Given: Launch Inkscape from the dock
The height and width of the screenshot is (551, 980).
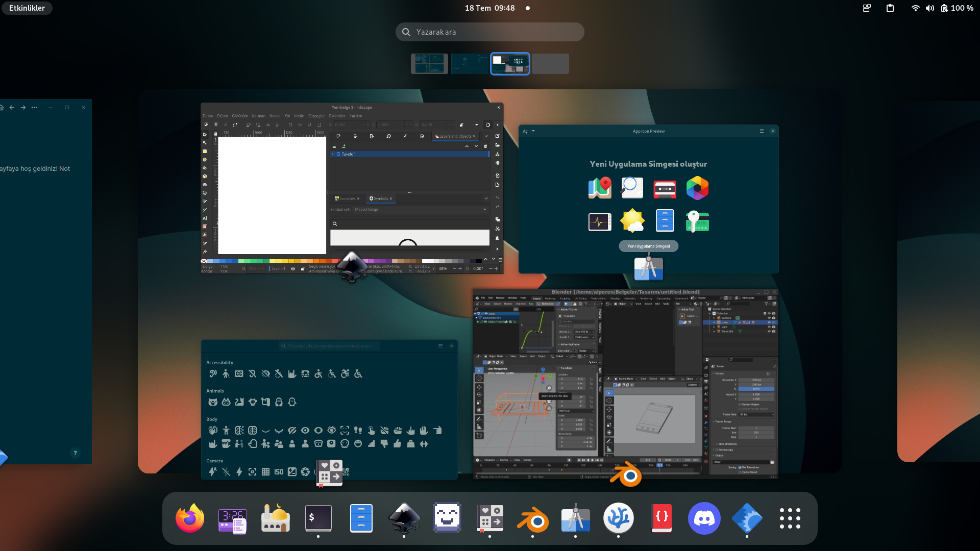Looking at the screenshot, I should (x=404, y=518).
